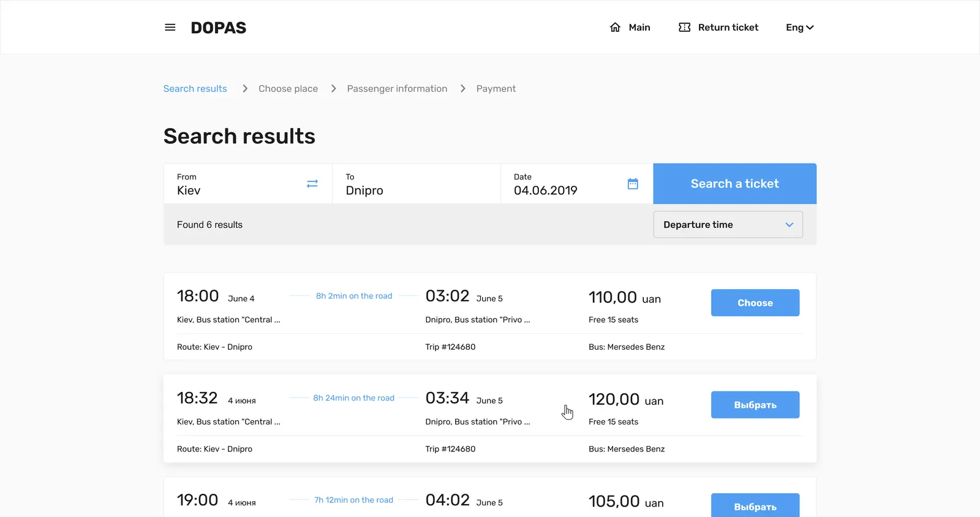Click the ticket icon beside Return ticket
The image size is (980, 517).
pyautogui.click(x=685, y=28)
